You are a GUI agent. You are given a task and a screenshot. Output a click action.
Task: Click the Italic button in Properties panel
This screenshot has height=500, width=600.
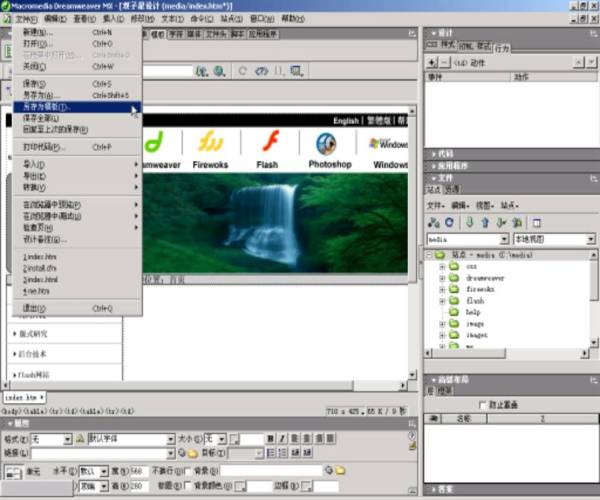tap(282, 438)
